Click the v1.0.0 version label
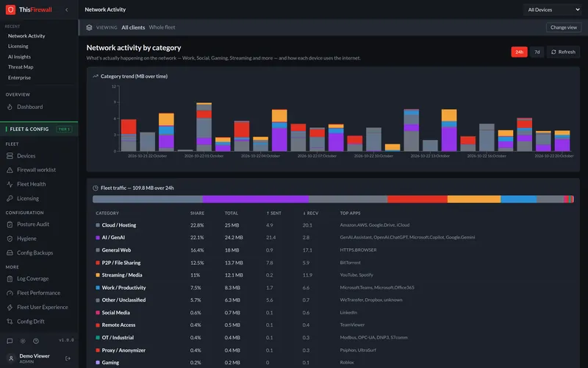This screenshot has width=588, height=368. coord(66,340)
